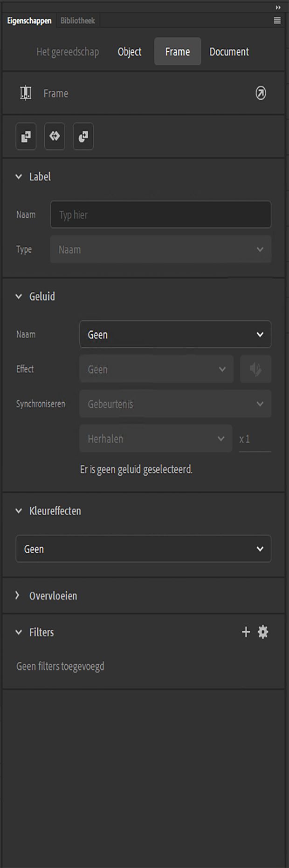Open the Synchroniseren dropdown

(x=175, y=404)
